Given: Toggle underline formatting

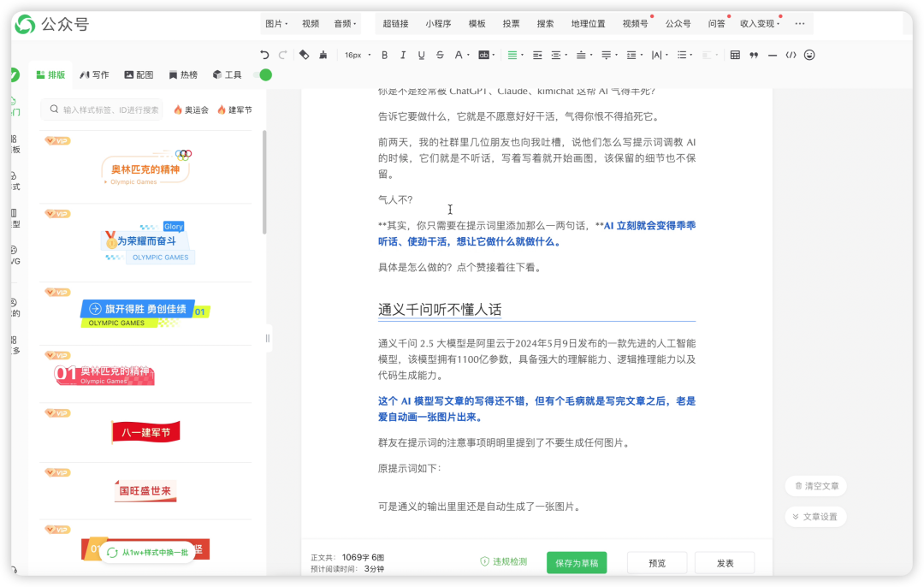Looking at the screenshot, I should pyautogui.click(x=421, y=55).
